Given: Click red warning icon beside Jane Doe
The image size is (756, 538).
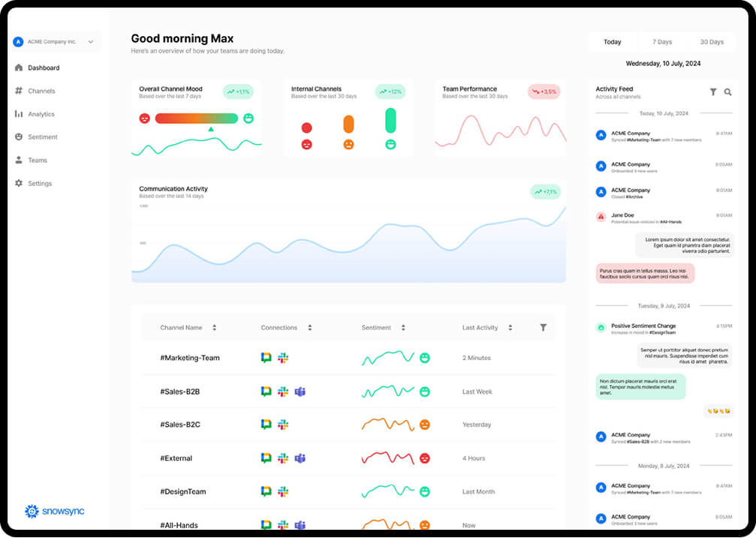Looking at the screenshot, I should click(601, 217).
